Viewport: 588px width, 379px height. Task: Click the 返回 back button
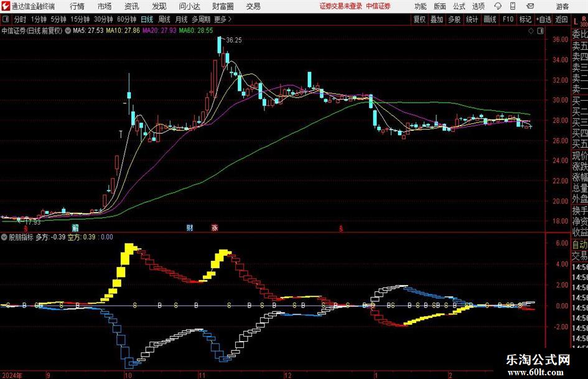561,19
